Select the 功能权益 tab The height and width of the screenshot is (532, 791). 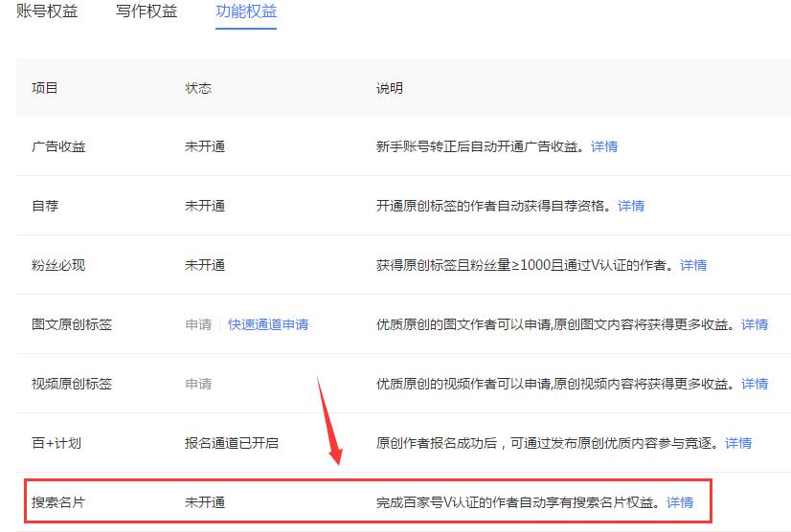click(246, 11)
